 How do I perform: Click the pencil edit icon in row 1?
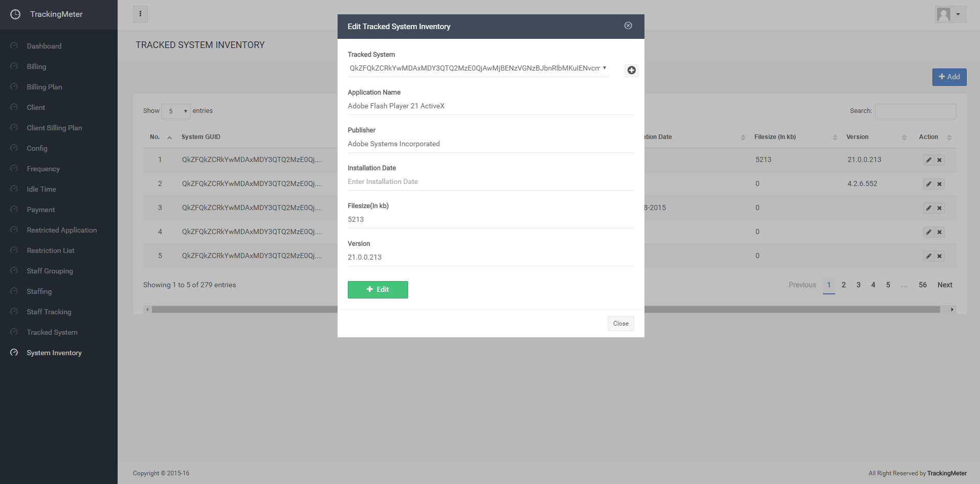(x=928, y=160)
